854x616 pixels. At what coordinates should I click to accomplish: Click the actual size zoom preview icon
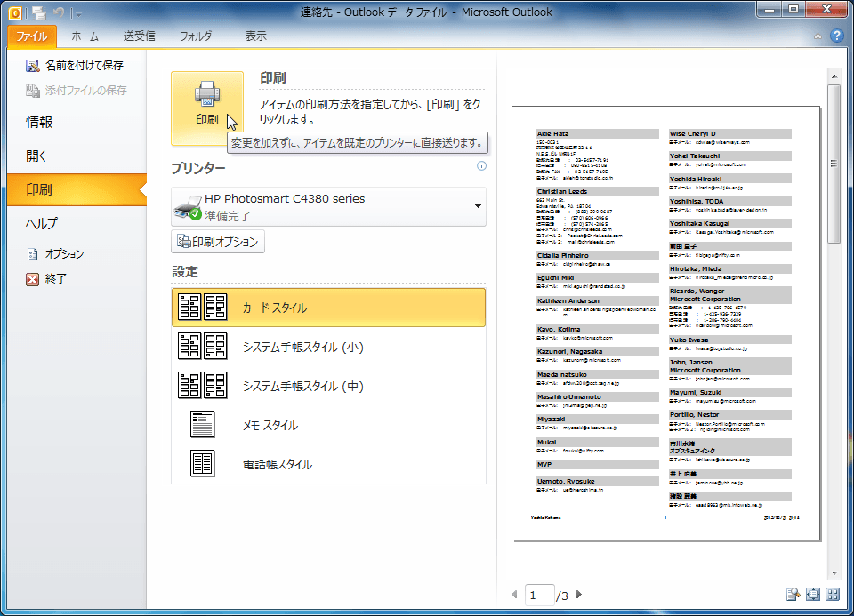click(x=793, y=595)
